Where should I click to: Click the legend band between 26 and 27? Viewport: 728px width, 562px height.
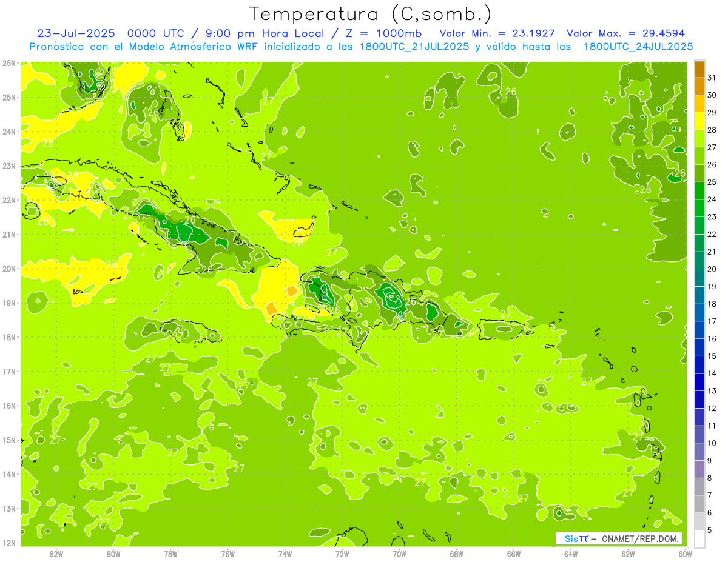point(700,156)
